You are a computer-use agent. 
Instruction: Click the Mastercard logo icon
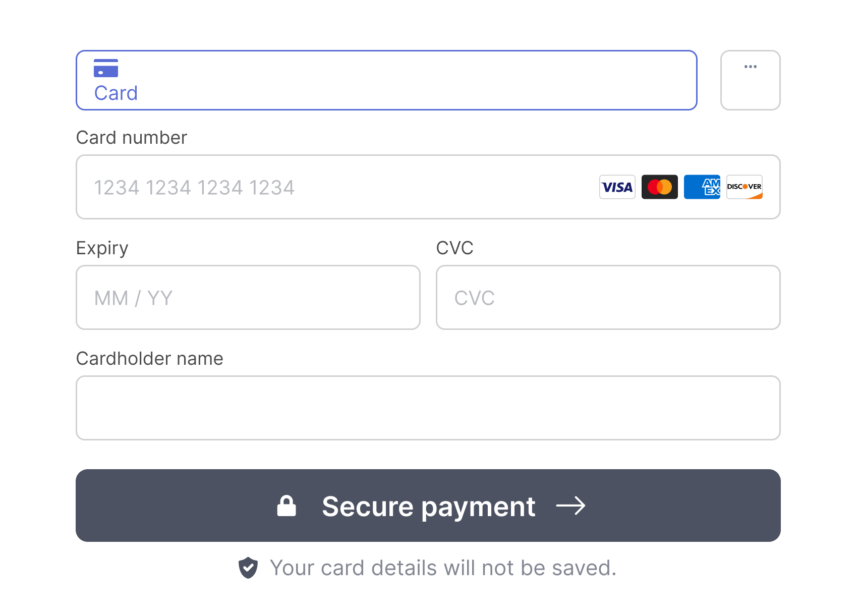coord(659,187)
